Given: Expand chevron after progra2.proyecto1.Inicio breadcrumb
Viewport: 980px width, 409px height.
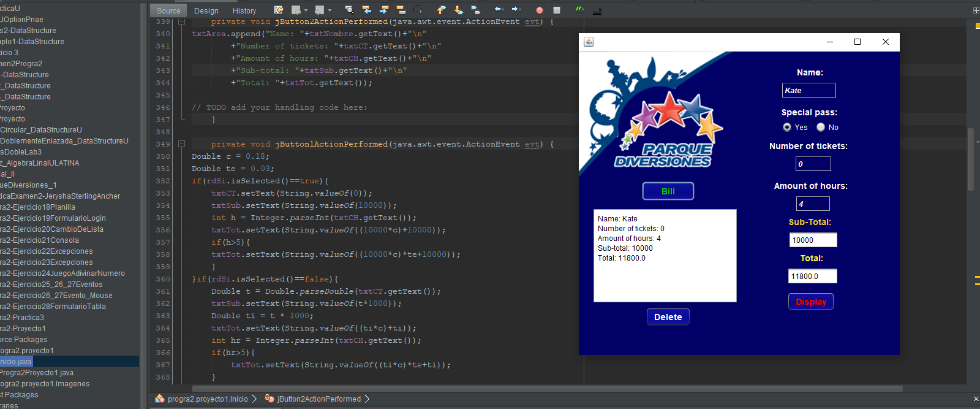Looking at the screenshot, I should coord(254,399).
